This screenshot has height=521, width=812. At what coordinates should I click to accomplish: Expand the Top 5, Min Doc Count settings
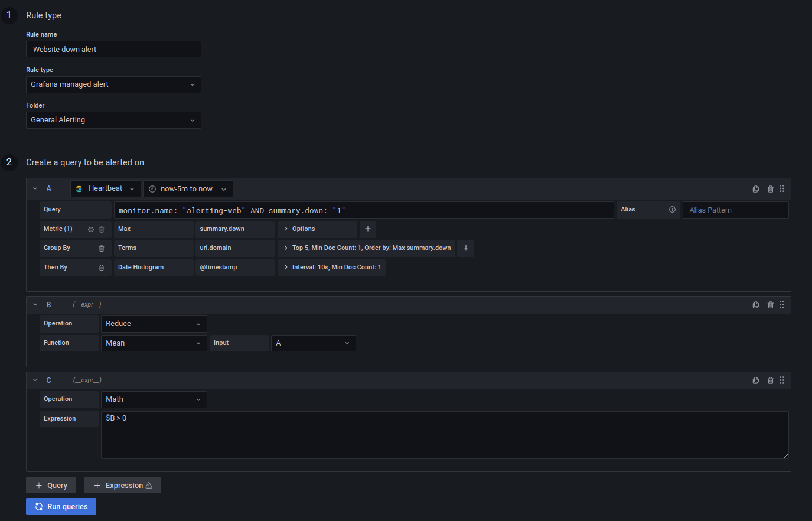366,248
